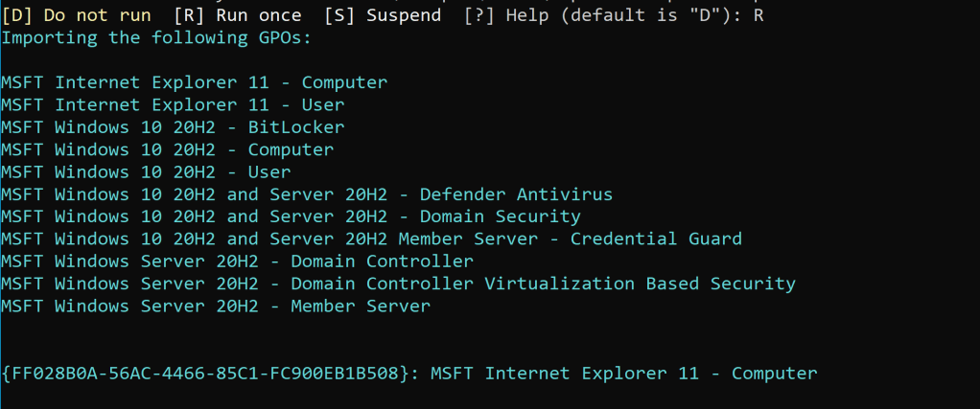Click the "MSFT Windows 10 20H2 - Computer" line

click(x=167, y=150)
